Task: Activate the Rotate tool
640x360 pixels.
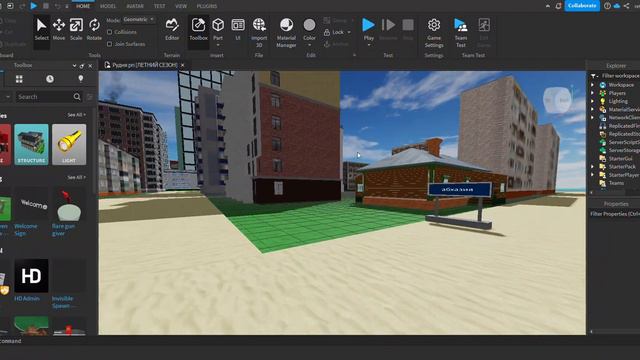Action: point(94,29)
